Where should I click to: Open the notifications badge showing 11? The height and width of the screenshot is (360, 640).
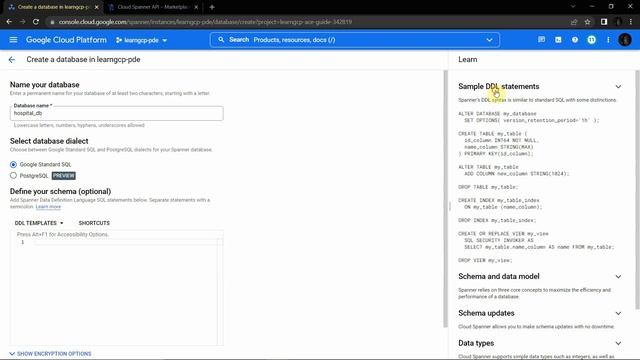(x=591, y=40)
